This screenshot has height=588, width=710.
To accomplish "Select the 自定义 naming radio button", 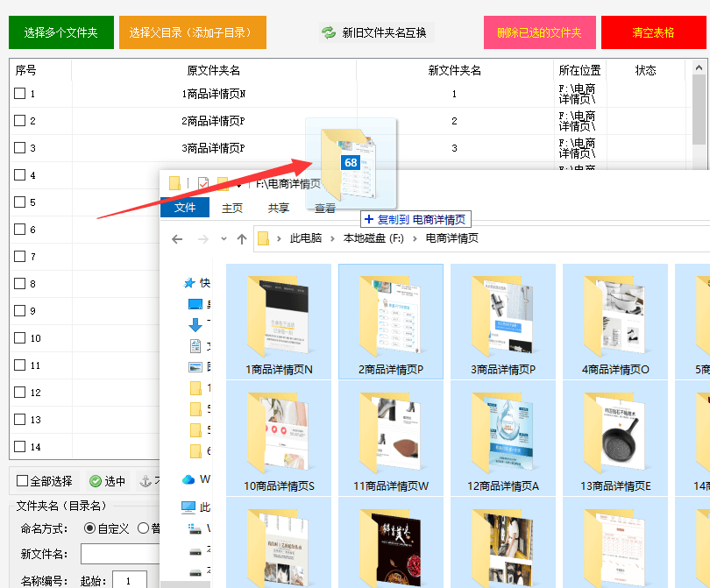I will (89, 528).
